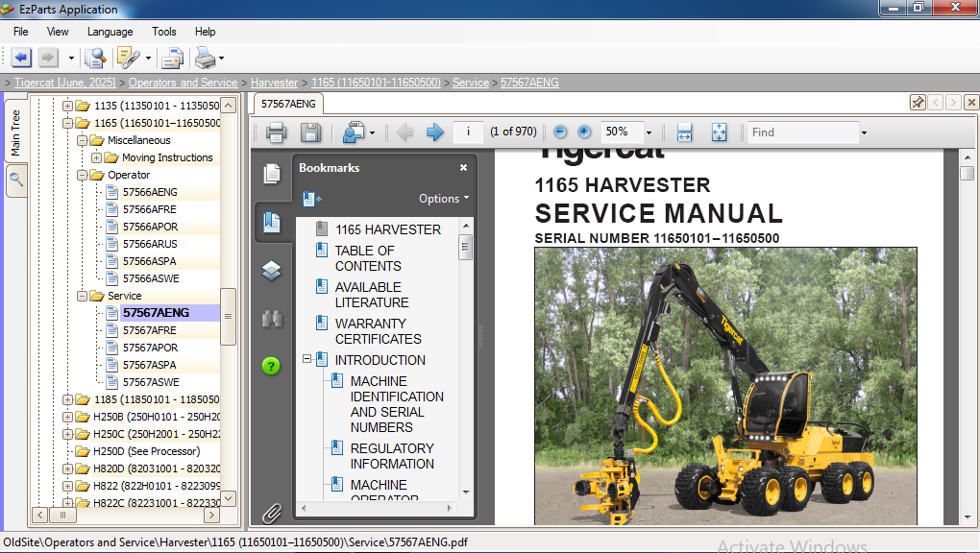Zoom out with the minus button
The image size is (980, 553).
(x=560, y=132)
